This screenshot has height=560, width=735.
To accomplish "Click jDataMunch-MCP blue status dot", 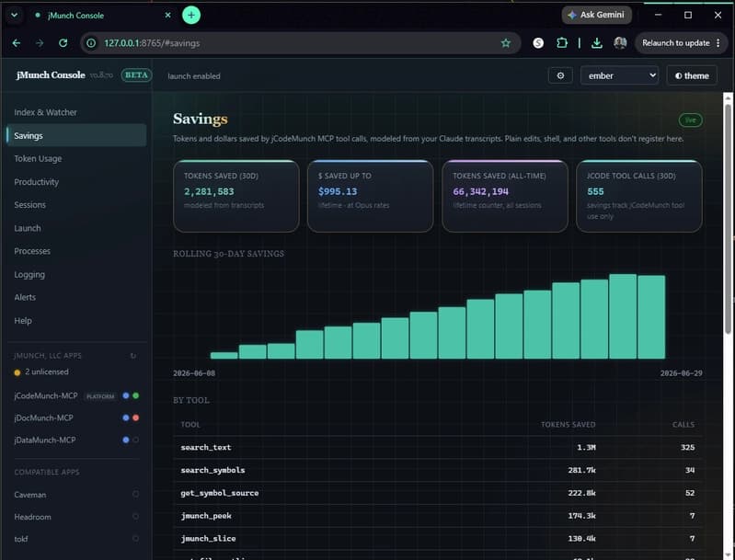I will [126, 440].
